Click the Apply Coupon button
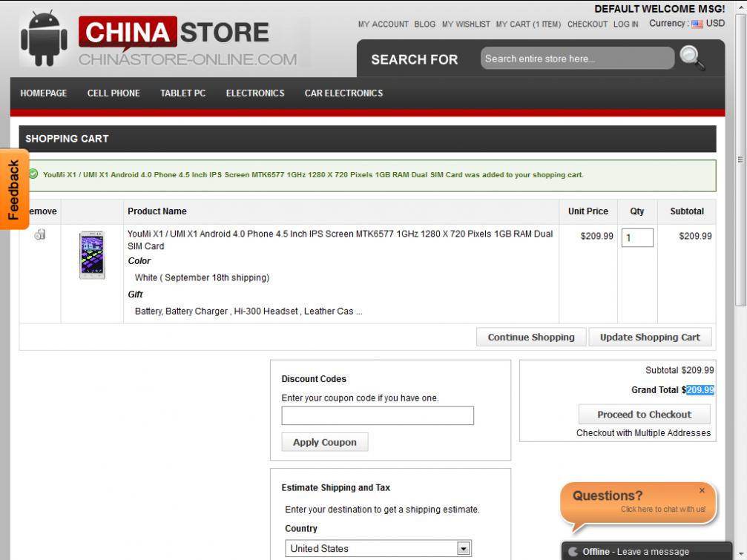Image resolution: width=747 pixels, height=560 pixels. pos(325,442)
